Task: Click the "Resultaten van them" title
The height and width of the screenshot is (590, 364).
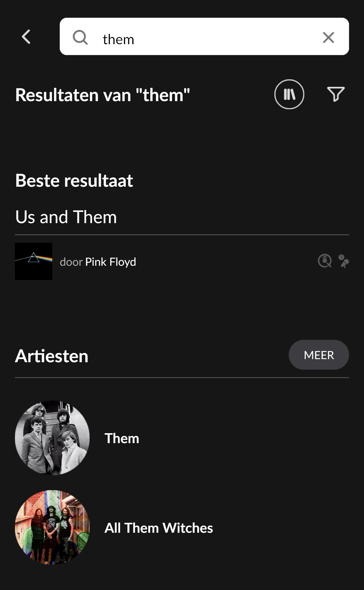Action: (102, 95)
